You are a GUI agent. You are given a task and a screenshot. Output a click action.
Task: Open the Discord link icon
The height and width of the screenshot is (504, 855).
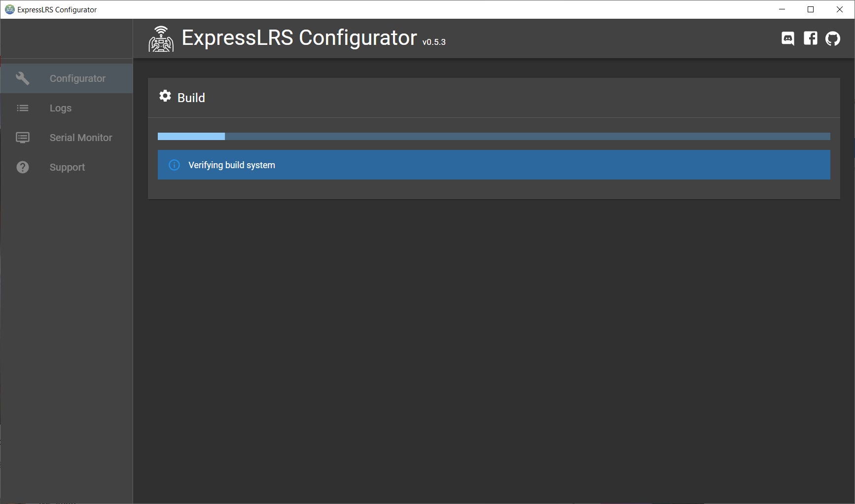point(787,38)
